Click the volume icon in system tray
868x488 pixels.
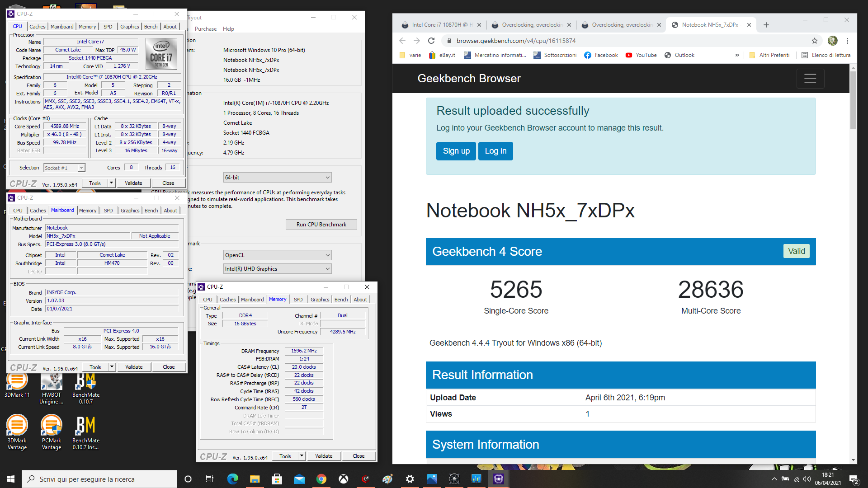click(807, 479)
